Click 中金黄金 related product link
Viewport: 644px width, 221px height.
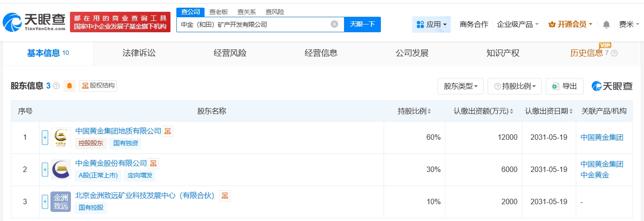pyautogui.click(x=594, y=175)
